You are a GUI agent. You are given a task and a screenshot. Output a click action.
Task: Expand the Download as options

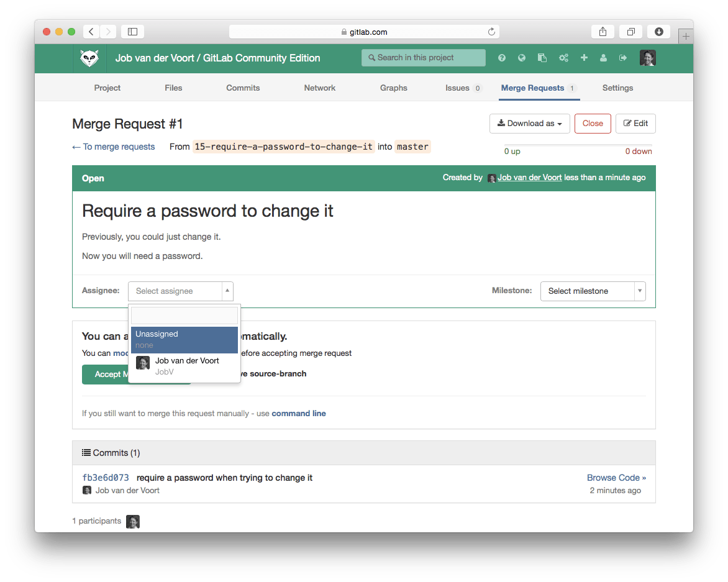[x=529, y=123]
